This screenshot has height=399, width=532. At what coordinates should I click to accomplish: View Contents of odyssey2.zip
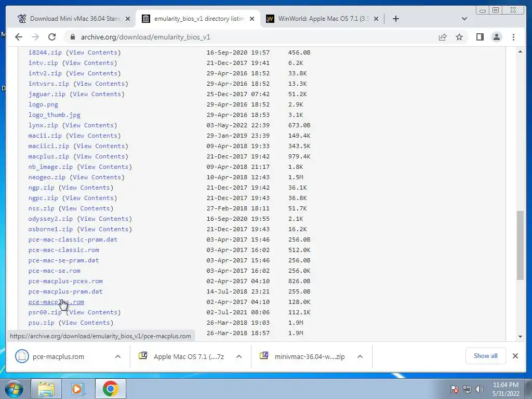[x=105, y=219]
